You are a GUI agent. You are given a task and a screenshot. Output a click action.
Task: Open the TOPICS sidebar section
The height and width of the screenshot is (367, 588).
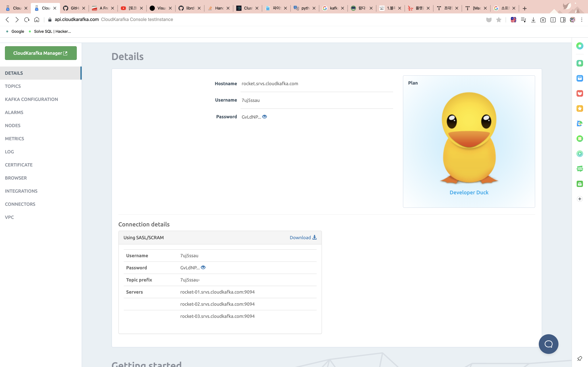tap(13, 86)
